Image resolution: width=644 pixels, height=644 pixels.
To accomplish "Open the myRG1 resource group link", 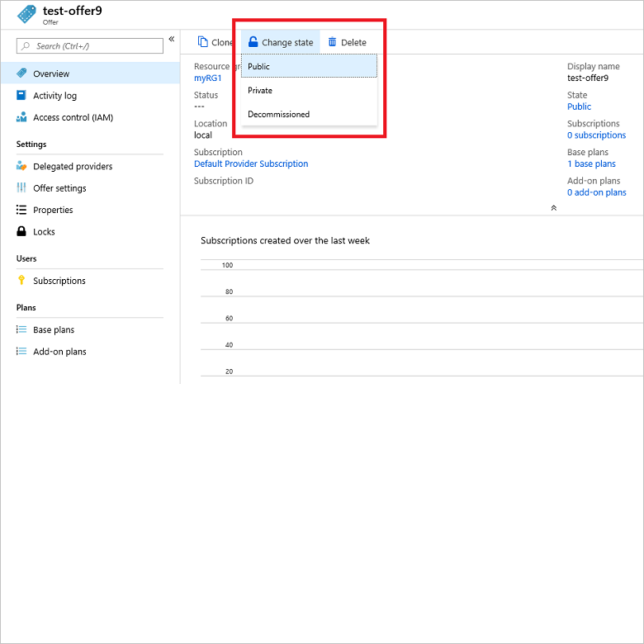I will (x=208, y=78).
